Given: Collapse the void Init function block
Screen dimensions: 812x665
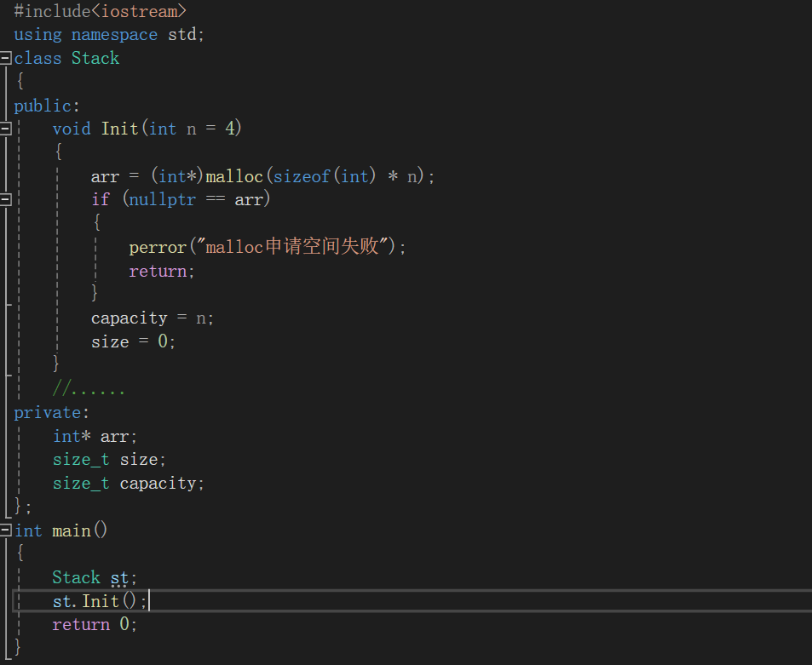Looking at the screenshot, I should tap(6, 129).
